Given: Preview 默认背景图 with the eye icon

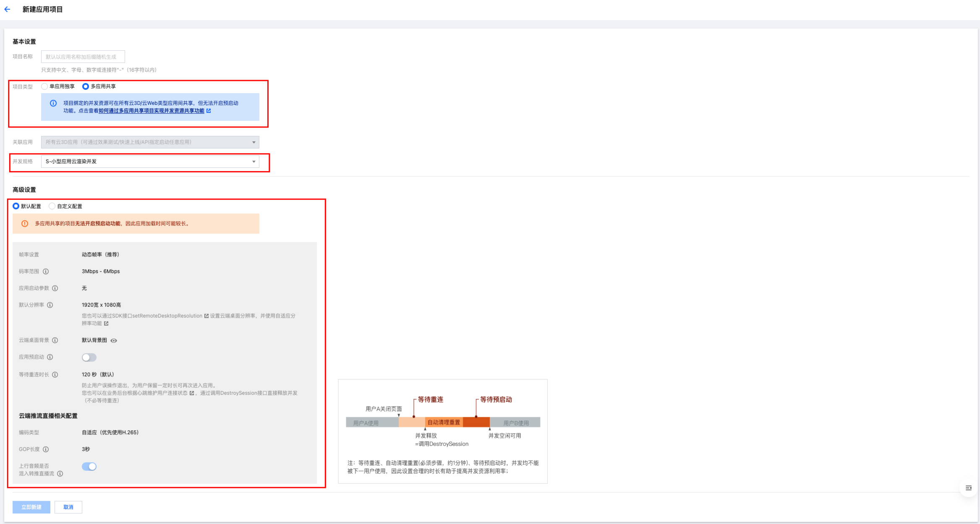Looking at the screenshot, I should [x=114, y=341].
